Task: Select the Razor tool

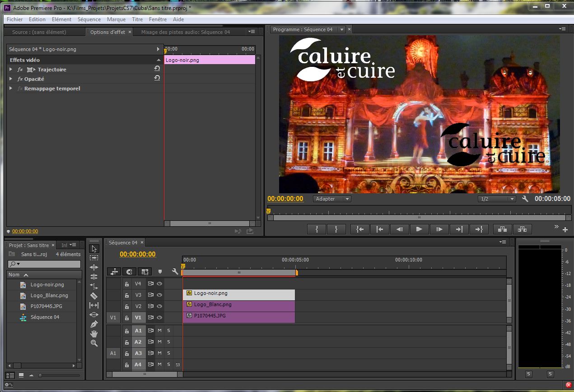Action: click(x=94, y=296)
